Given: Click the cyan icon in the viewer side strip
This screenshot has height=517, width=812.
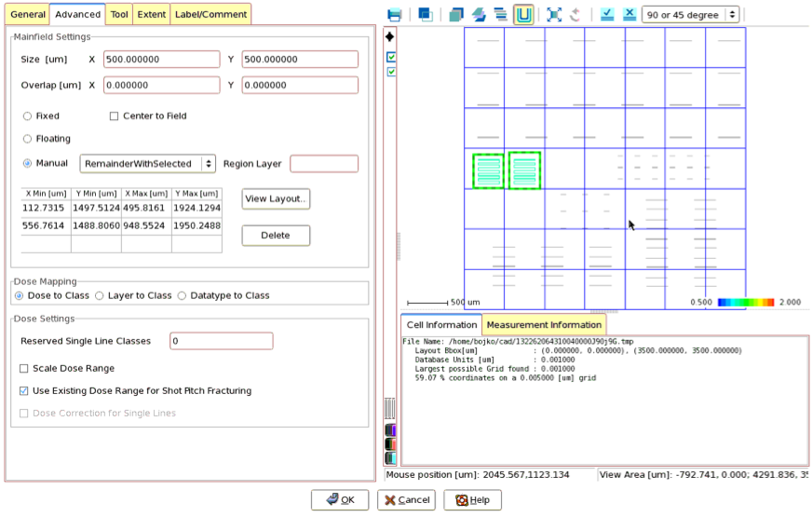Looking at the screenshot, I should pyautogui.click(x=390, y=458).
